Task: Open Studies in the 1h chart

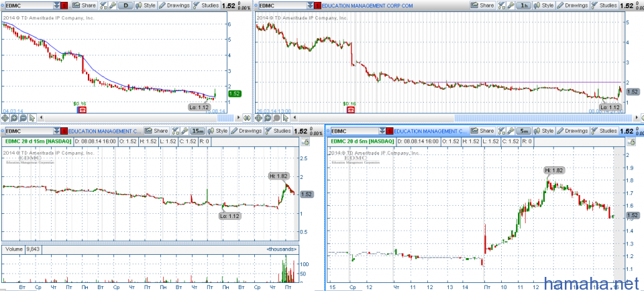Action: click(x=604, y=6)
